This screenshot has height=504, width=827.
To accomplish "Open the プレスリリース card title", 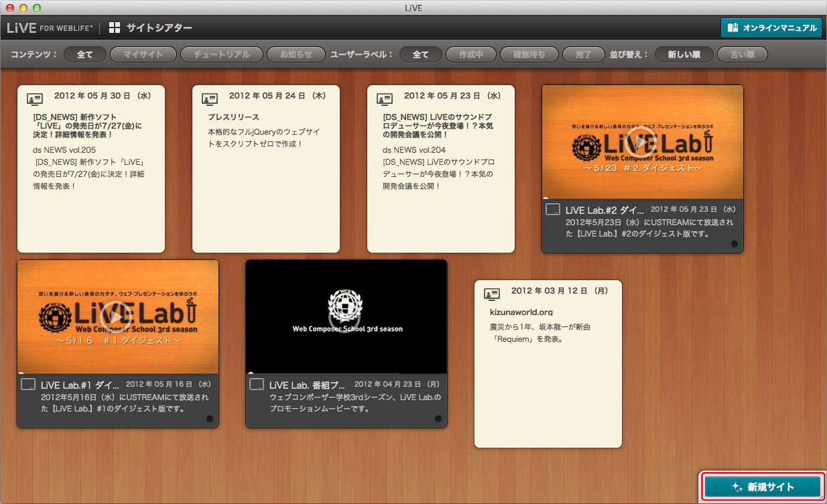I will 233,117.
